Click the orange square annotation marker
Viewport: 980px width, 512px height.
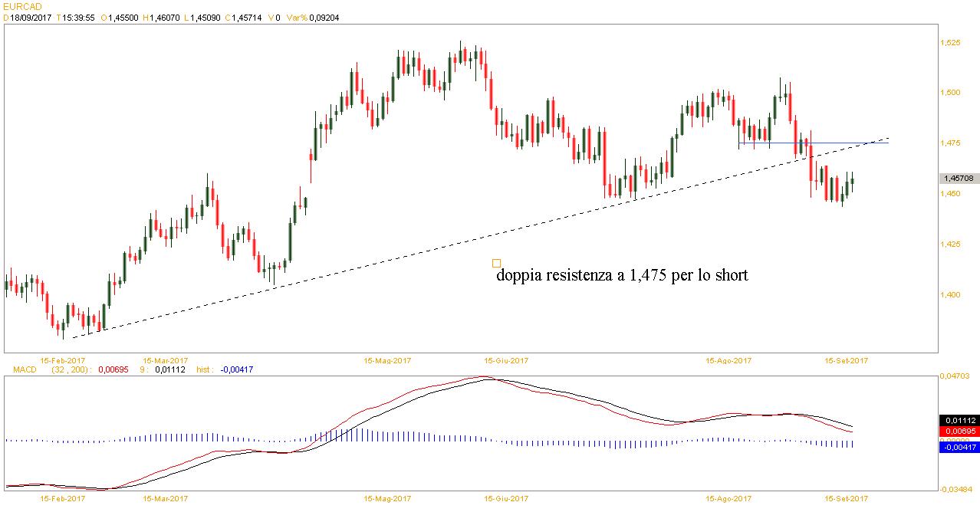[496, 263]
